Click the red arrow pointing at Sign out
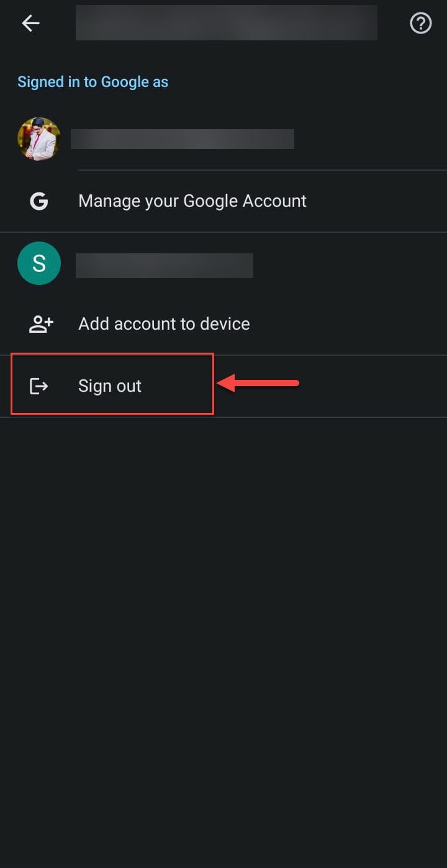447x868 pixels. pyautogui.click(x=258, y=383)
